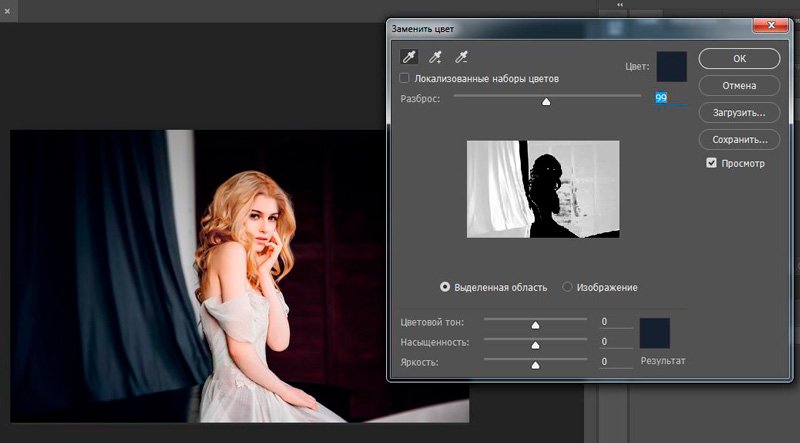
Task: Click the Сохранить... button
Action: pyautogui.click(x=739, y=139)
